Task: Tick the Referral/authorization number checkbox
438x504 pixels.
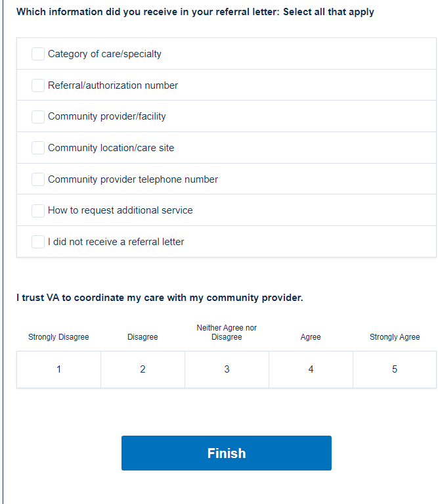Action: (x=38, y=85)
